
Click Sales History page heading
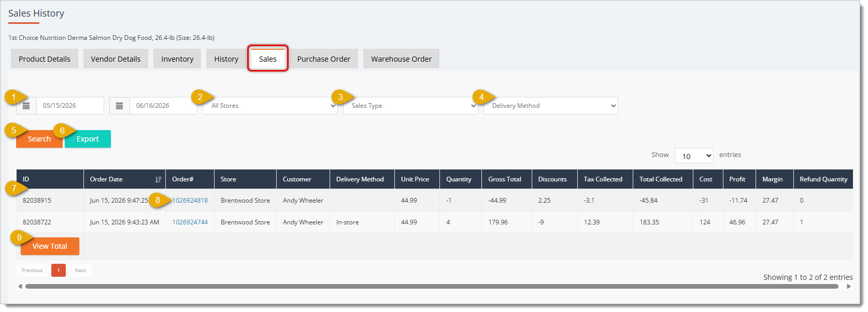coord(36,13)
